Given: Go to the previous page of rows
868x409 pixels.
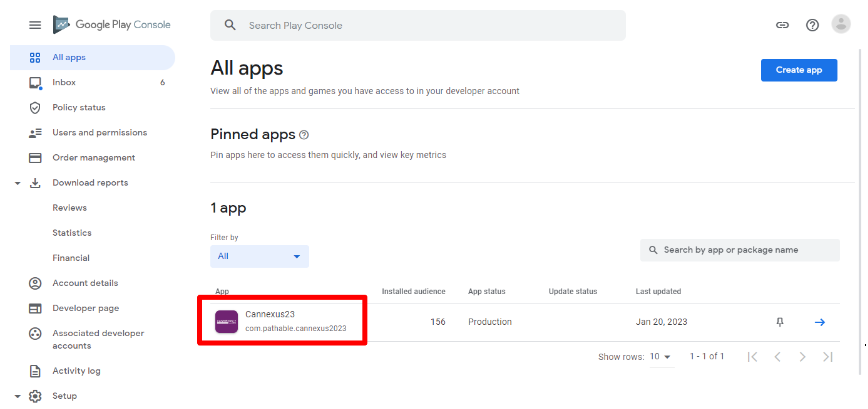Looking at the screenshot, I should coord(777,357).
